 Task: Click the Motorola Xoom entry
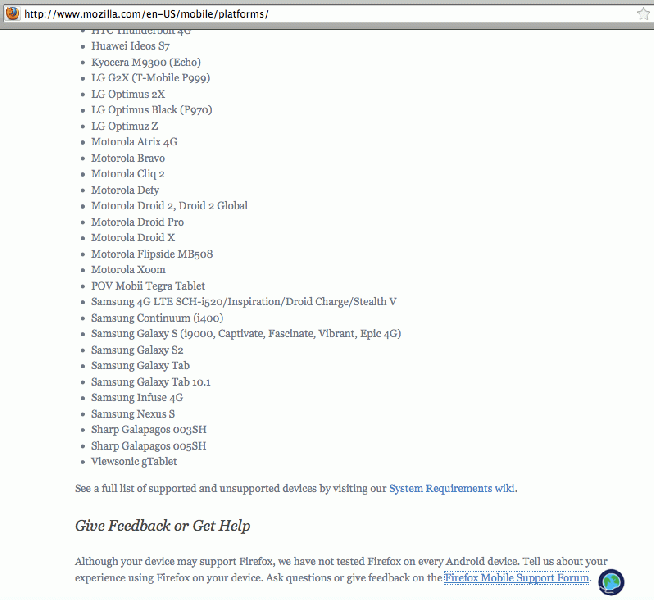[x=128, y=270]
